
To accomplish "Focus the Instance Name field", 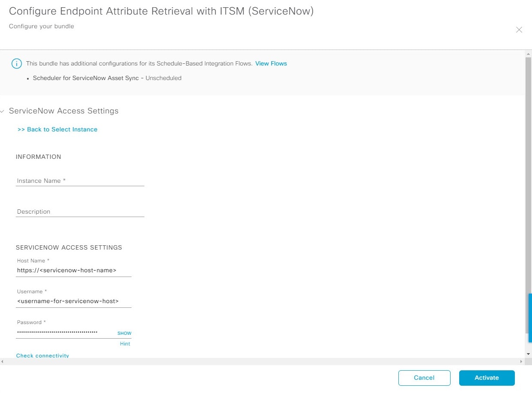I will (x=80, y=181).
